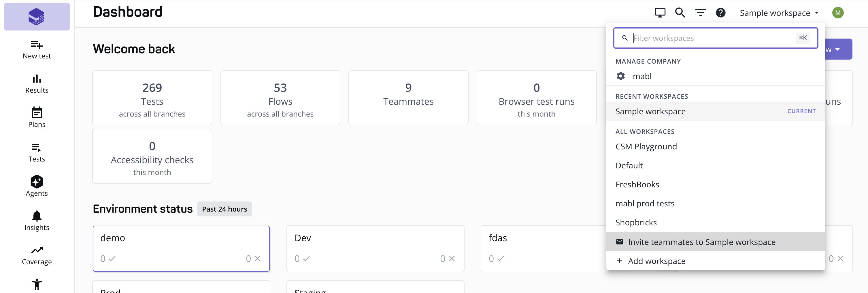
Task: Open Insights notifications page
Action: click(x=37, y=221)
